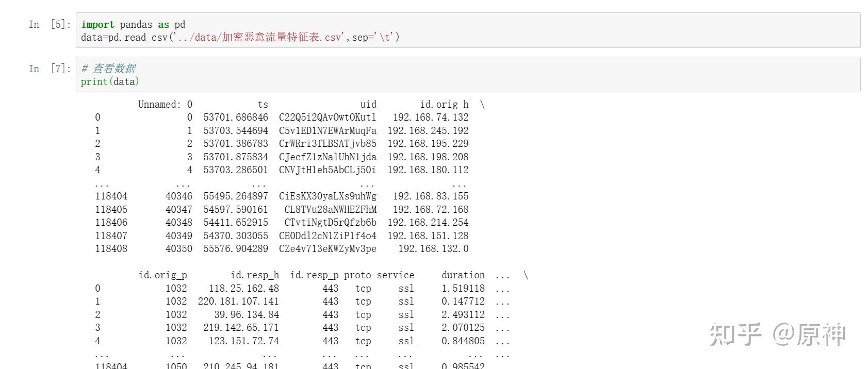Click the 'id.orig_p' column header
This screenshot has height=369, width=868.
click(162, 275)
